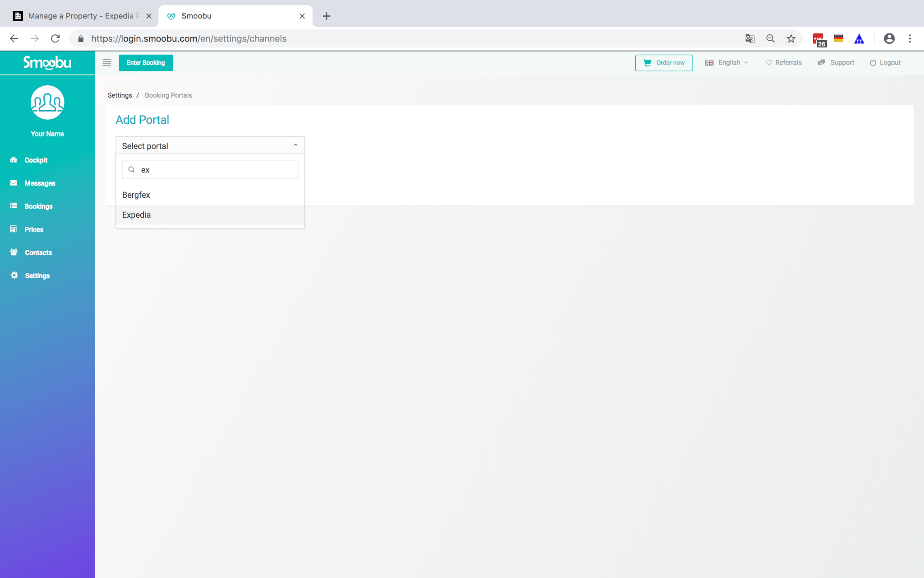924x578 pixels.
Task: Open the Bookings section
Action: tap(38, 206)
